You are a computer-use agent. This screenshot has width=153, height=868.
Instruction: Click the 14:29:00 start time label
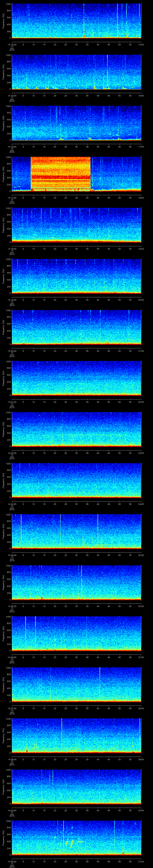pos(12,810)
